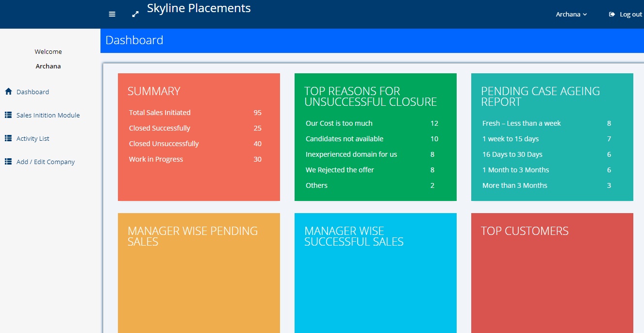Click the fullscreen expand arrows icon

point(135,14)
